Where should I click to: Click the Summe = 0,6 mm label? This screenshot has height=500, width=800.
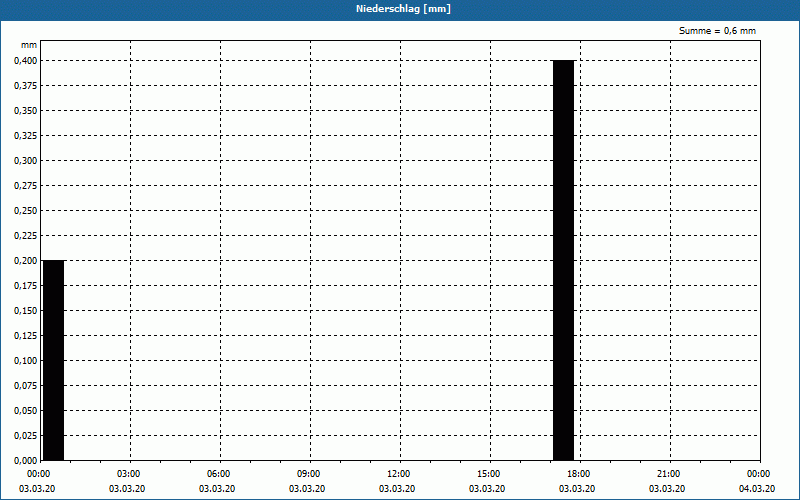tap(717, 31)
